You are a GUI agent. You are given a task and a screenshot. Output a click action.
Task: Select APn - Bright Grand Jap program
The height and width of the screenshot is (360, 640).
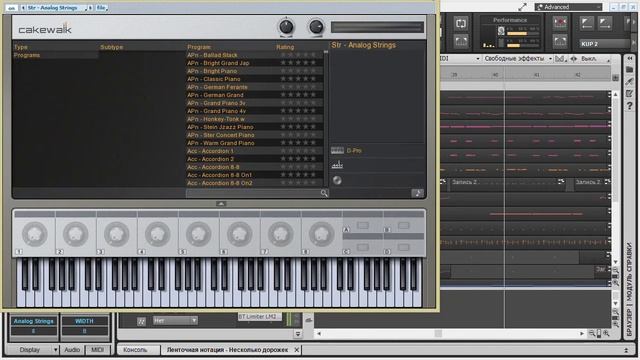(x=255, y=63)
